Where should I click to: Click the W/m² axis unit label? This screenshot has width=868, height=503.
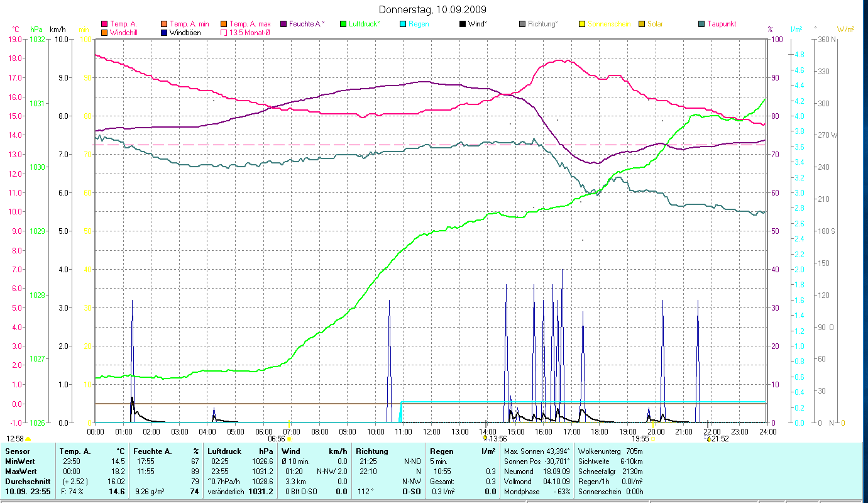pyautogui.click(x=845, y=30)
